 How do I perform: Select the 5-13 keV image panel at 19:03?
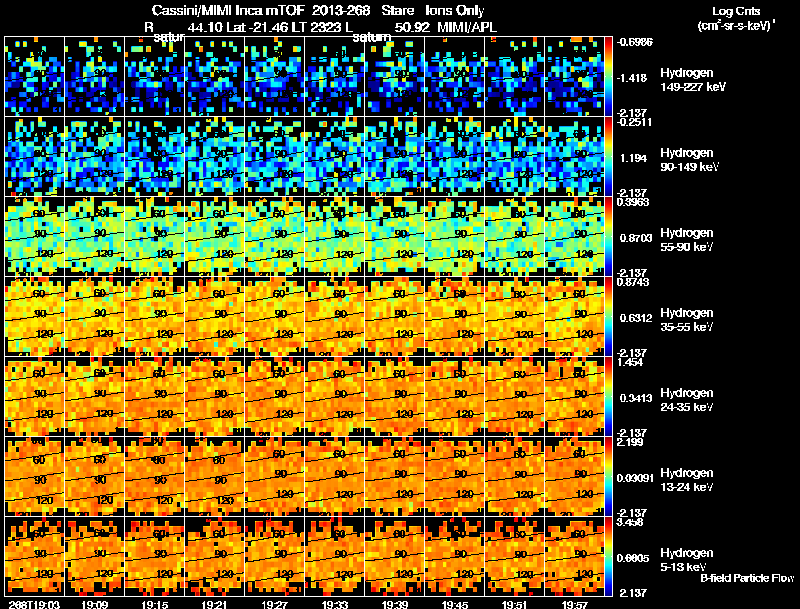(34, 557)
